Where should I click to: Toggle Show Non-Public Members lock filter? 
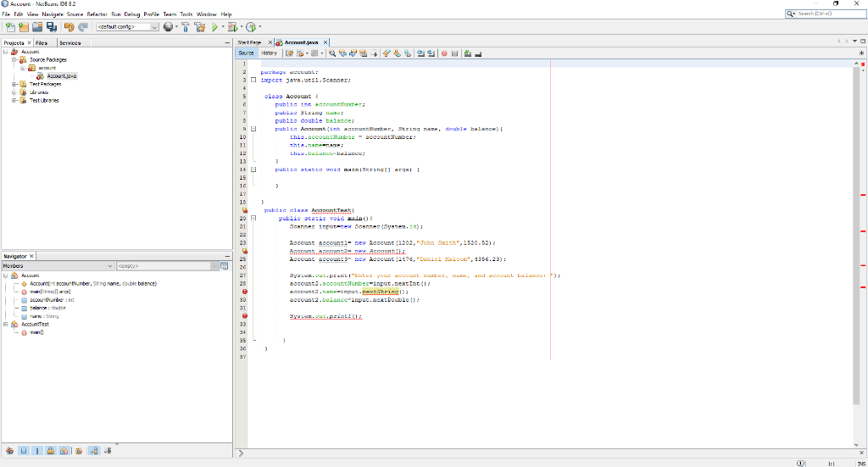coord(51,450)
